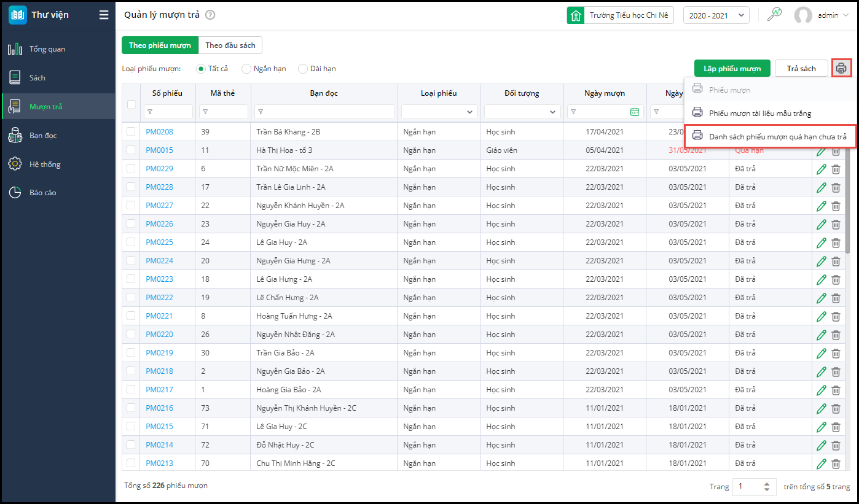Open the PM0015 loan slip link
Viewport: 859px width, 504px height.
tap(159, 150)
